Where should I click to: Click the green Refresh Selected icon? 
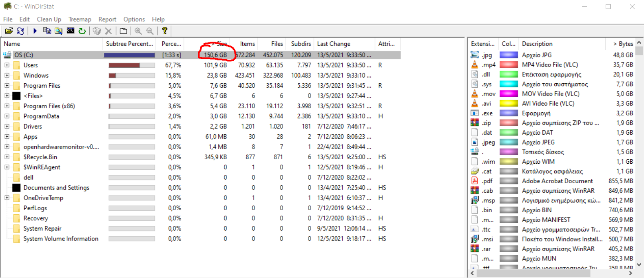click(x=82, y=31)
